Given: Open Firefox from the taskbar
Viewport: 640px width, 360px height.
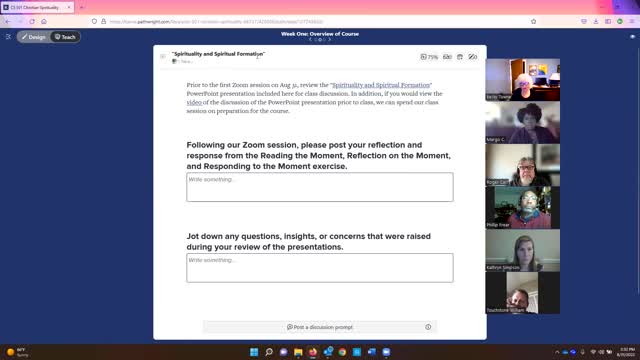Looking at the screenshot, I should pyautogui.click(x=313, y=352).
